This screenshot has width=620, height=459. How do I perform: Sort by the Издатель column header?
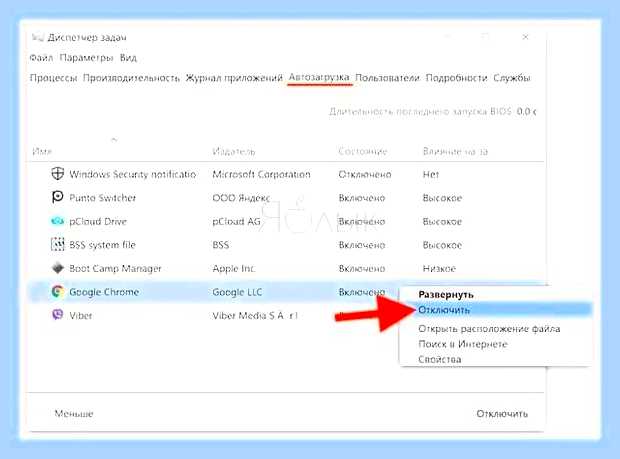point(234,151)
